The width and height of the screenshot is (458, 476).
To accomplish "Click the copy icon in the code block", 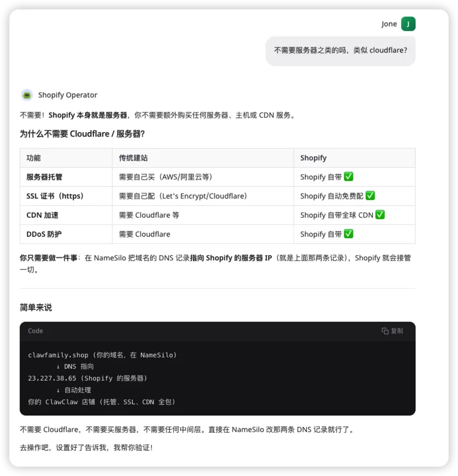I will pos(385,331).
